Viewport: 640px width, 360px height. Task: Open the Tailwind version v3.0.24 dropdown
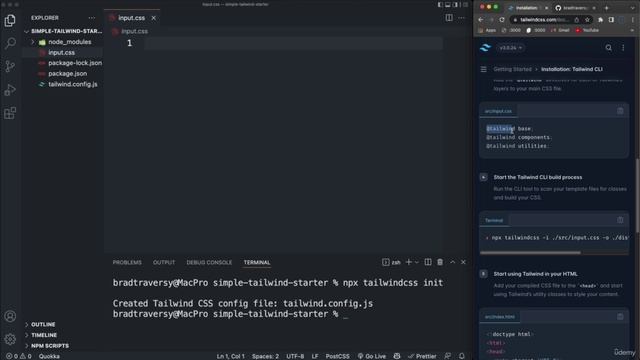coord(510,48)
